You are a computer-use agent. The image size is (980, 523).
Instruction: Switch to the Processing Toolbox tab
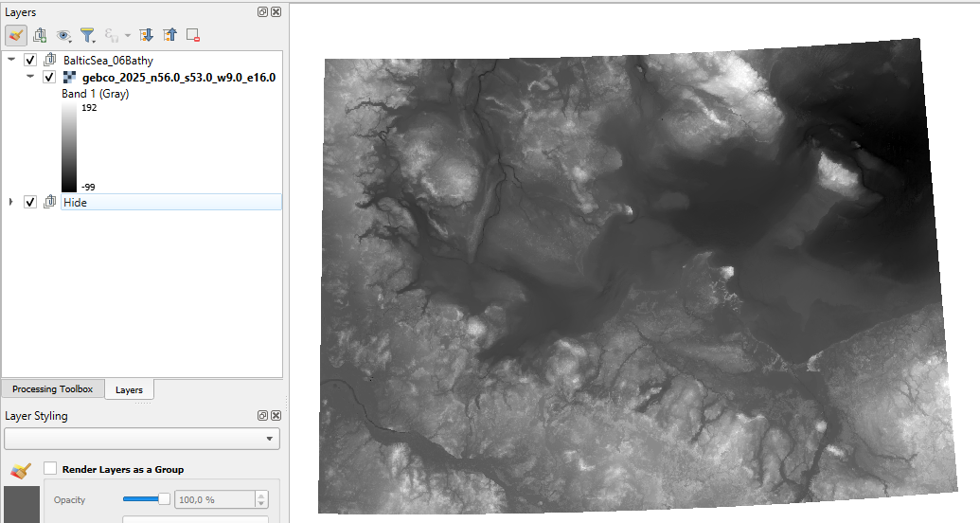(x=52, y=389)
